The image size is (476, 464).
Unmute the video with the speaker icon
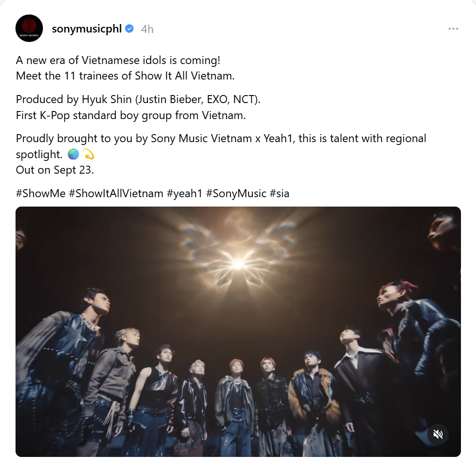pyautogui.click(x=438, y=434)
